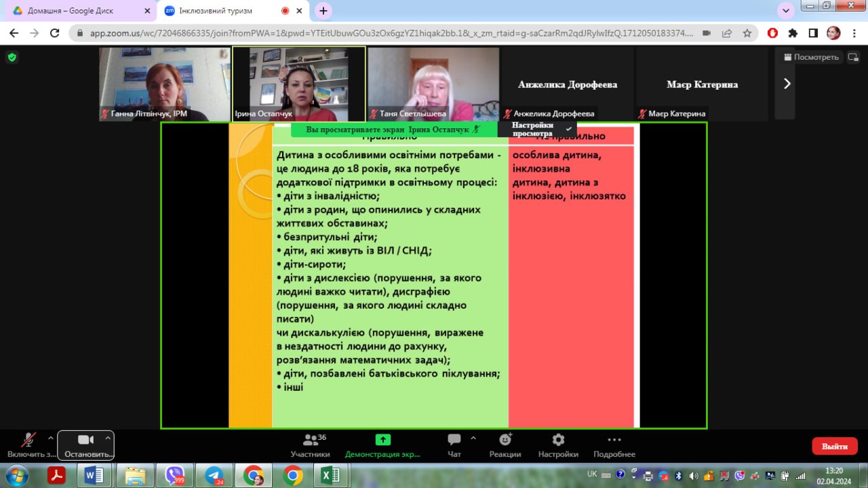Expand audio options arrow next to microphone
This screenshot has width=868, height=488.
51,438
